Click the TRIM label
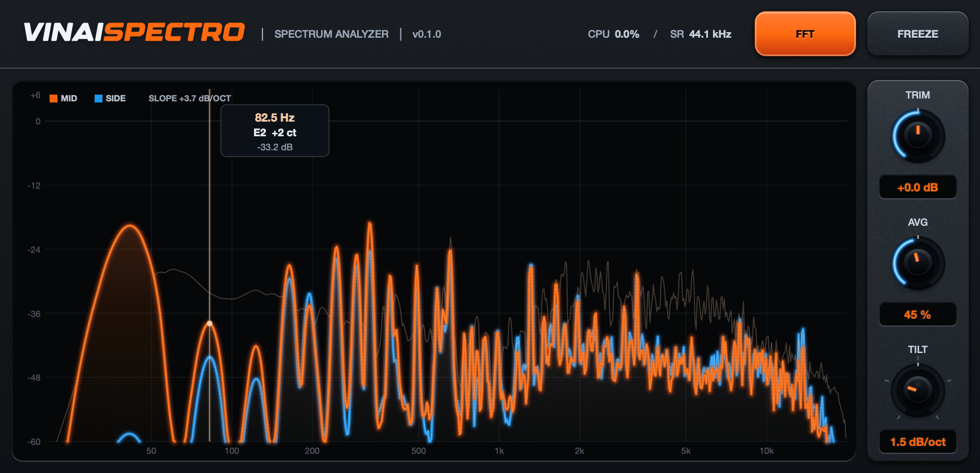980x473 pixels. coord(917,95)
